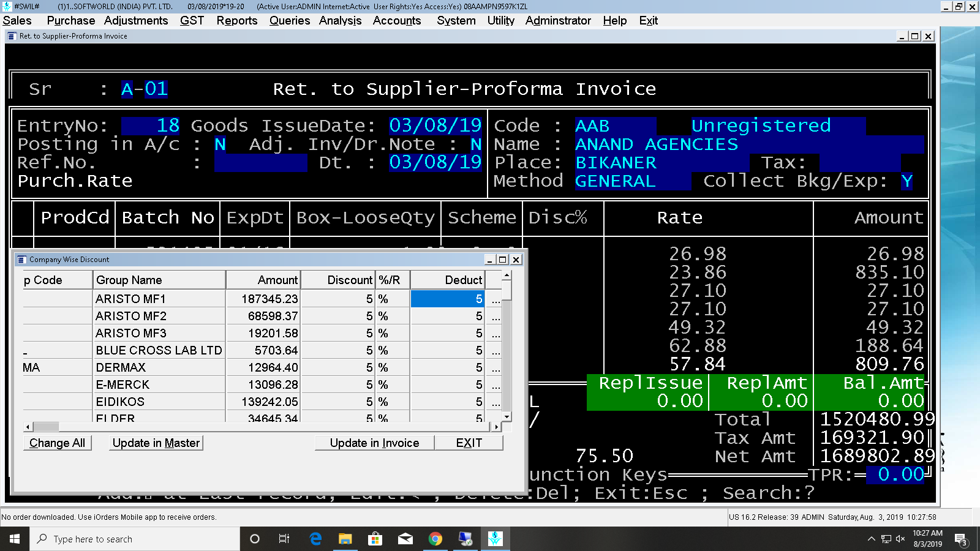This screenshot has width=980, height=551.
Task: Open the Utility menu
Action: point(501,21)
